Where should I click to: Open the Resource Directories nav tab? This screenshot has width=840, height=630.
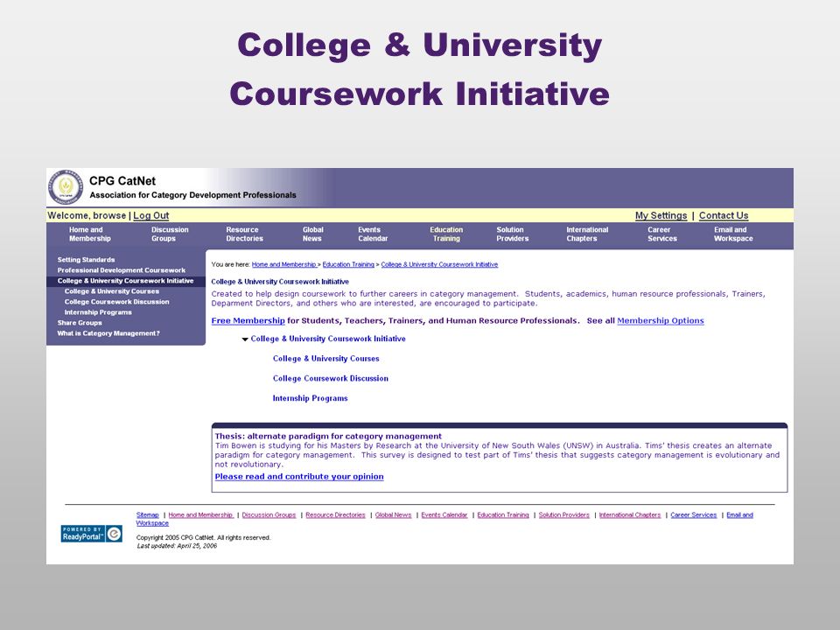point(244,234)
